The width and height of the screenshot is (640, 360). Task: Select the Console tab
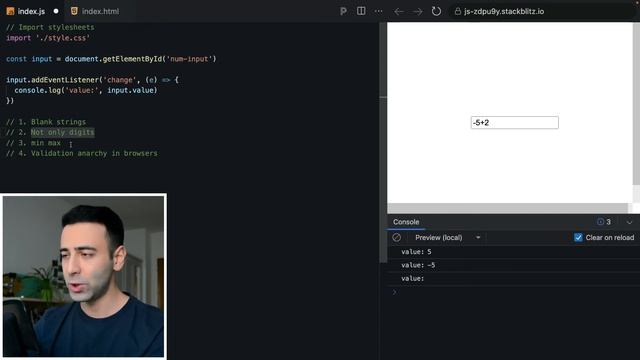(406, 222)
